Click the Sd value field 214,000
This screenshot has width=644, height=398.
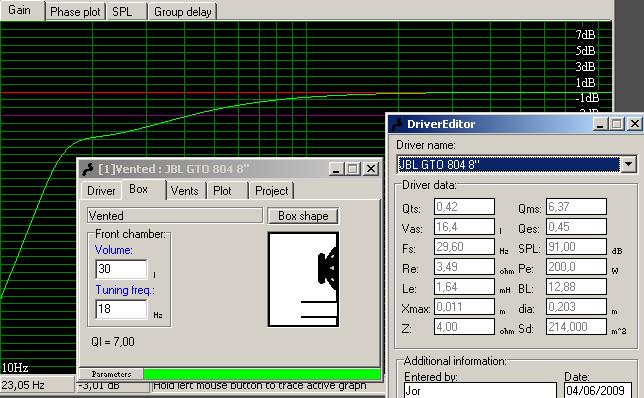[576, 327]
